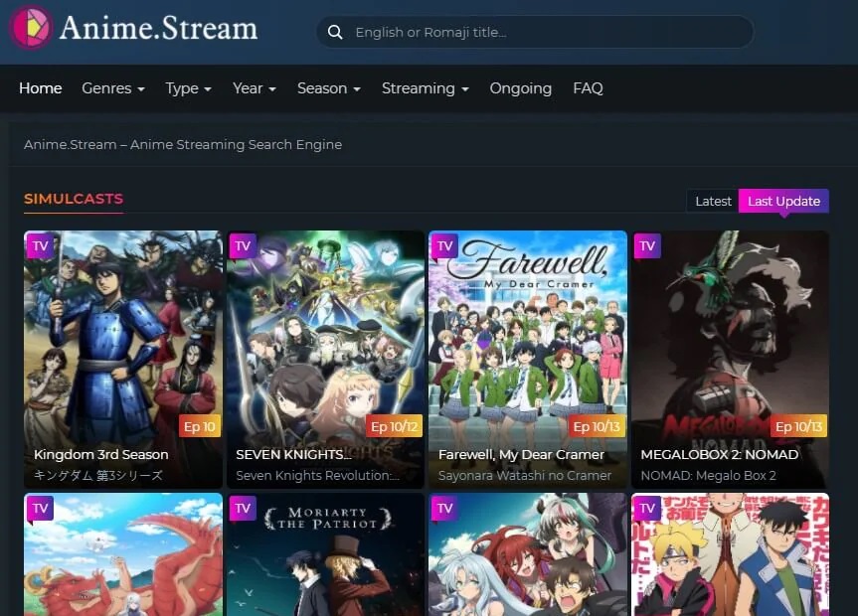The image size is (858, 616).
Task: Open MEGALOBOX 2: NOMAD title link
Action: 720,455
